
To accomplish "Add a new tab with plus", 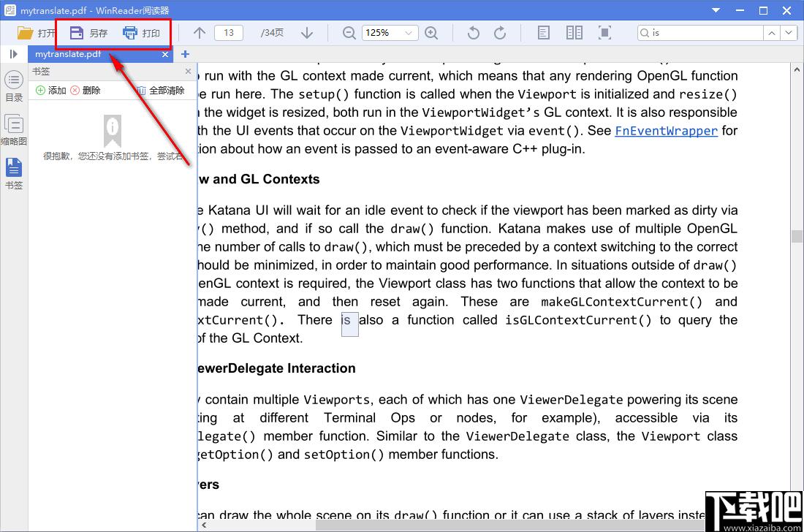I will [x=185, y=54].
